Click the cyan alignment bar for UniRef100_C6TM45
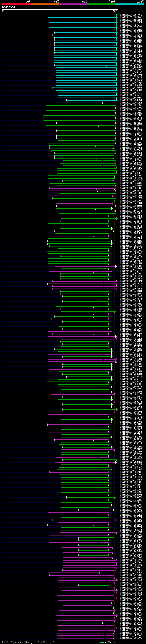The width and height of the screenshot is (146, 644). coord(83,15)
